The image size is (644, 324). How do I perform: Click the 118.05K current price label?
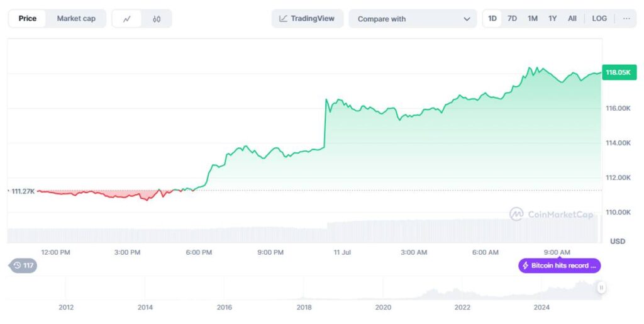(619, 72)
